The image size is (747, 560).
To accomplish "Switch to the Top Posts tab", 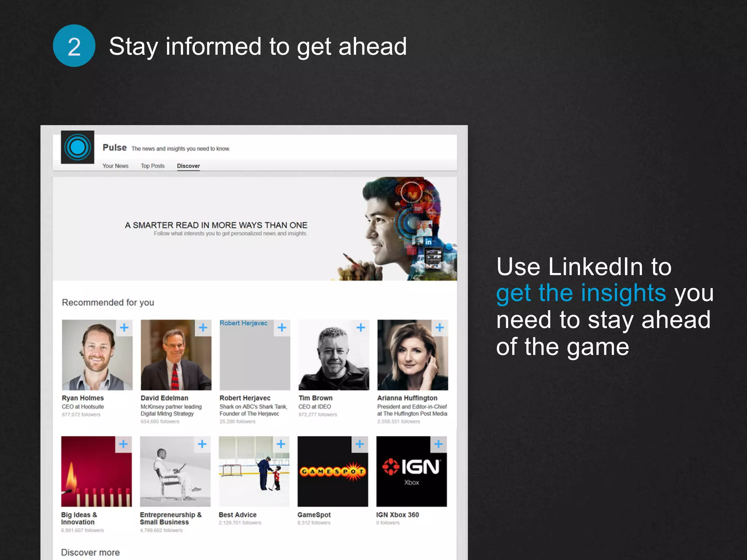I will coord(152,166).
